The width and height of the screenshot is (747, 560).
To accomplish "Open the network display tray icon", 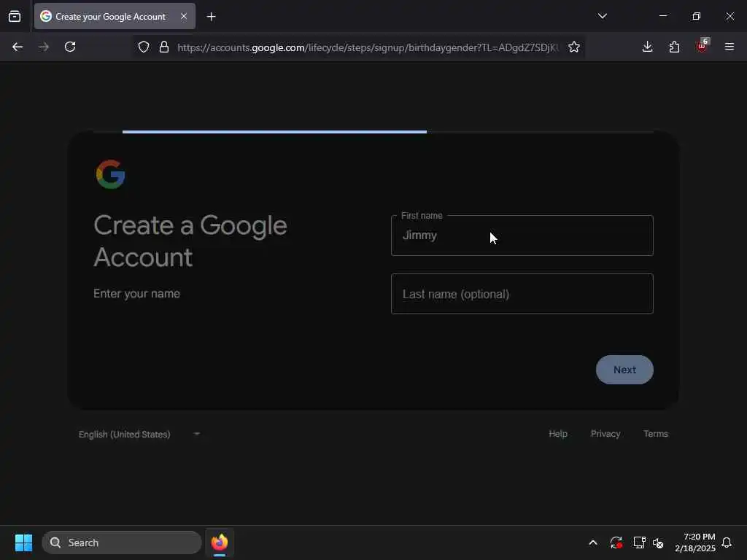I will (x=639, y=542).
